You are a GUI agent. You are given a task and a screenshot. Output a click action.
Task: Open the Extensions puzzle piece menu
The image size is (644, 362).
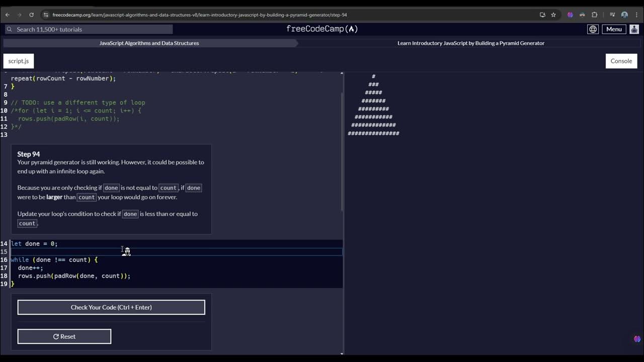(594, 15)
